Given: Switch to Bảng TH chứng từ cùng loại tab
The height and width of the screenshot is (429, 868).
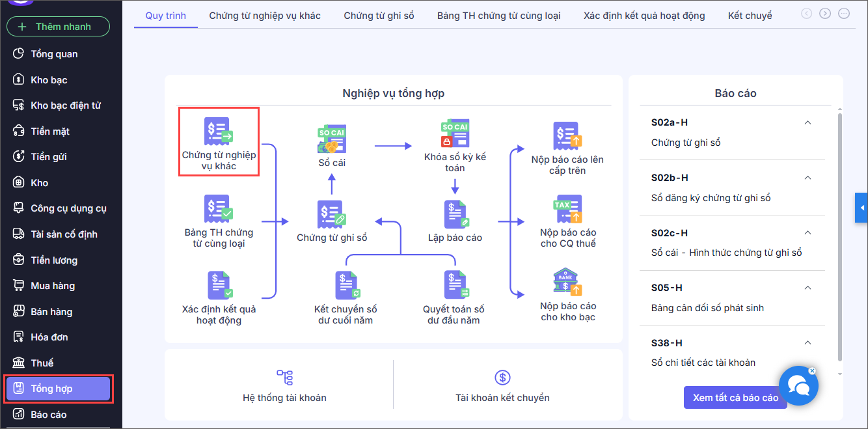Looking at the screenshot, I should coord(499,16).
